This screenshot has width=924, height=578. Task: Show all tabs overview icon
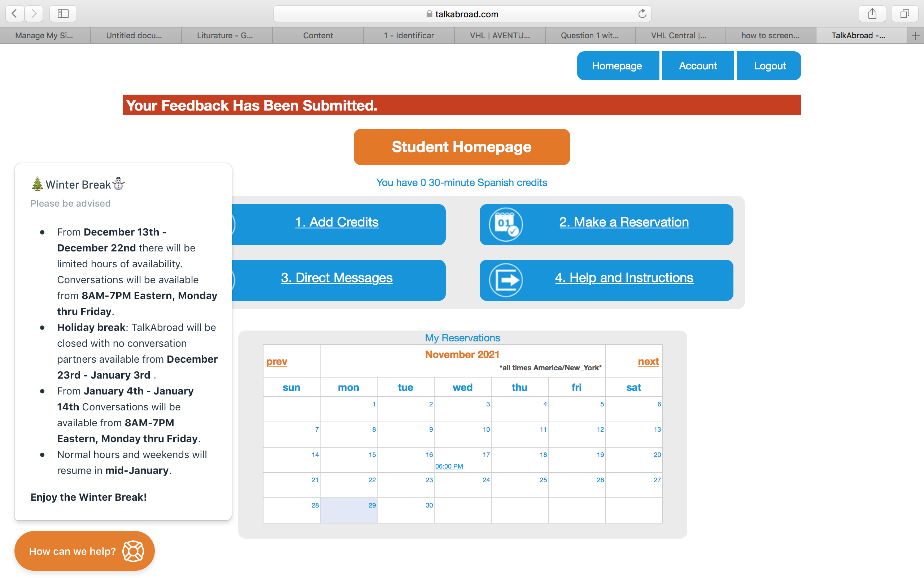pyautogui.click(x=905, y=14)
